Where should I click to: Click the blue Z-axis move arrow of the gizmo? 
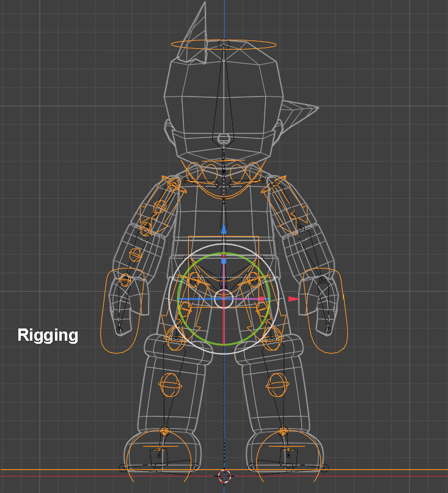224,229
